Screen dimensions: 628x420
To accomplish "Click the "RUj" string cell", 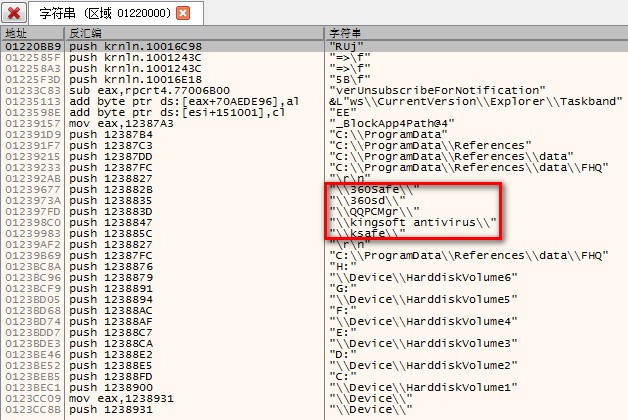I will [346, 46].
